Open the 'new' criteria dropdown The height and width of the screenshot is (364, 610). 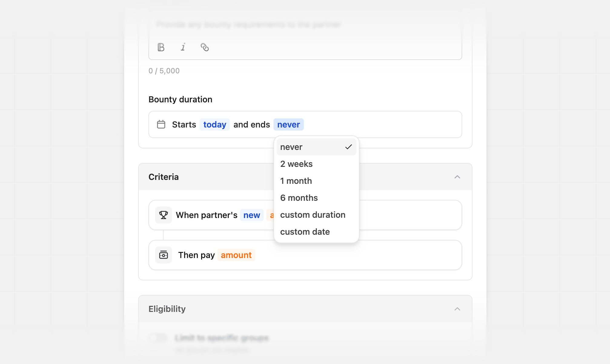[252, 215]
